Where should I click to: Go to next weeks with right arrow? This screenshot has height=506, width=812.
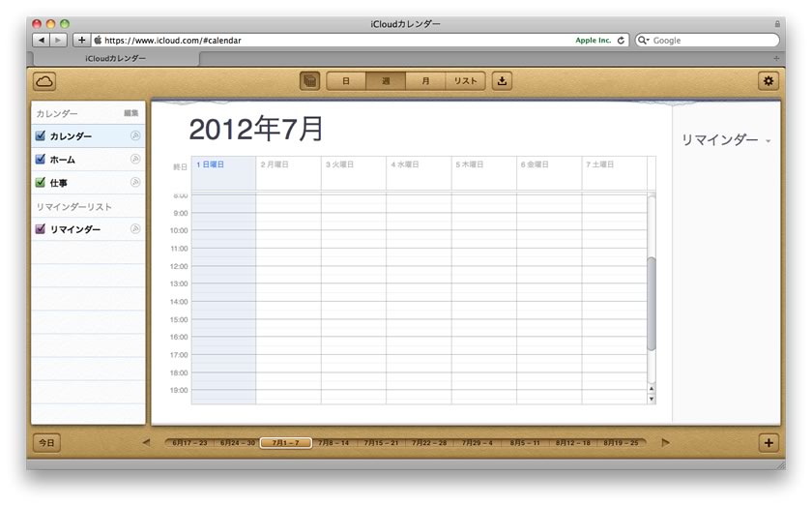[665, 443]
